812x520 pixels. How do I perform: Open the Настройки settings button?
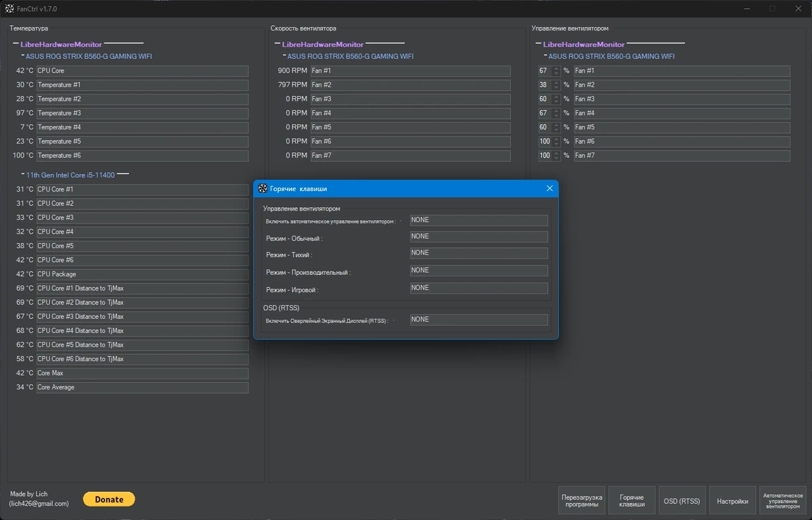(x=733, y=502)
